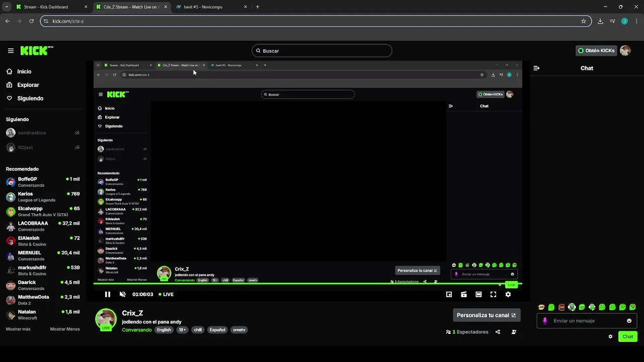Click the clip creation icon in player
The height and width of the screenshot is (362, 644).
(x=463, y=295)
